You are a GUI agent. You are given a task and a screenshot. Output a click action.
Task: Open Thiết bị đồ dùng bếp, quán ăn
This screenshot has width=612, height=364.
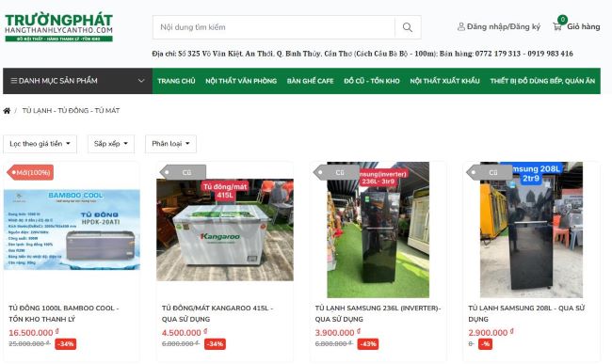point(542,81)
